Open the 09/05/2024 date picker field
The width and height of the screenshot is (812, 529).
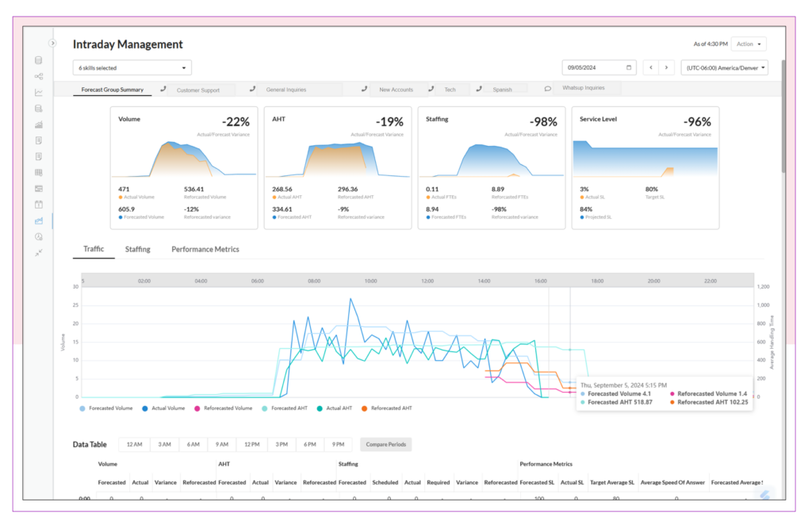click(599, 67)
